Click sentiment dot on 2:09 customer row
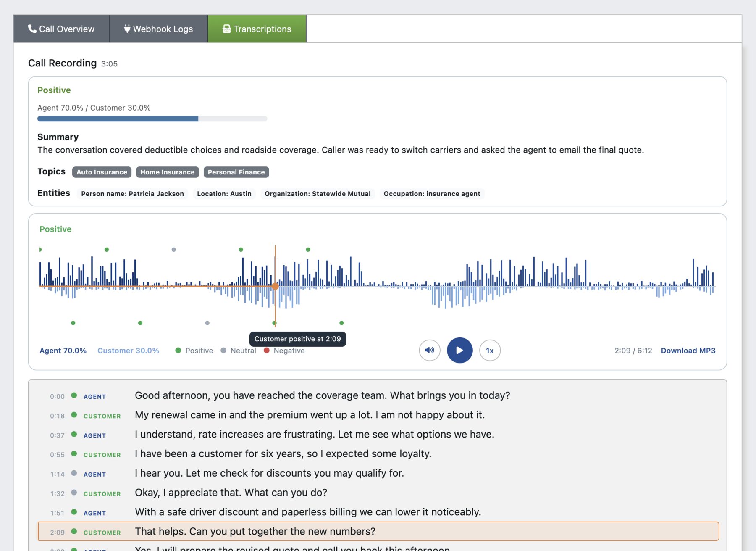The image size is (756, 551). [x=74, y=531]
